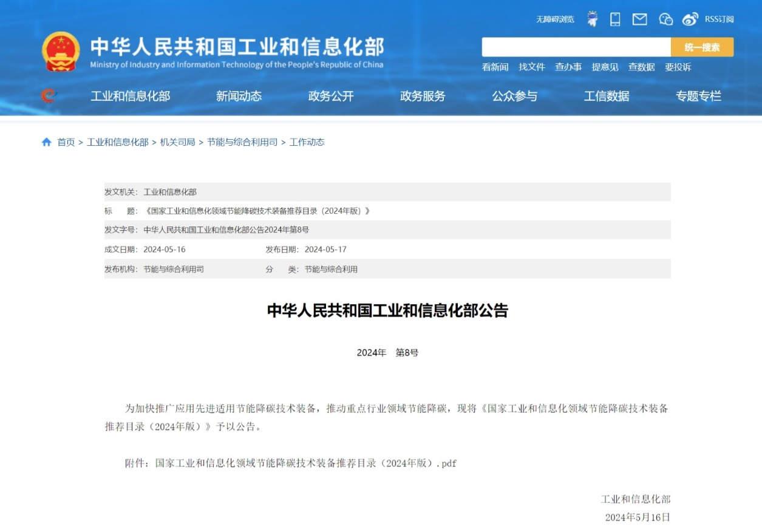This screenshot has width=762, height=532.
Task: Click the home icon in breadcrumb
Action: coord(47,142)
